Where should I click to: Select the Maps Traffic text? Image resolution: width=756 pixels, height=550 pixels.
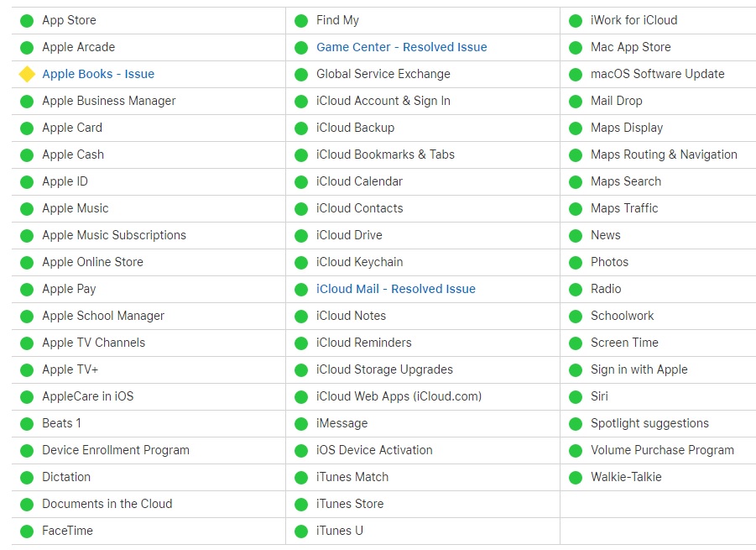coord(624,208)
